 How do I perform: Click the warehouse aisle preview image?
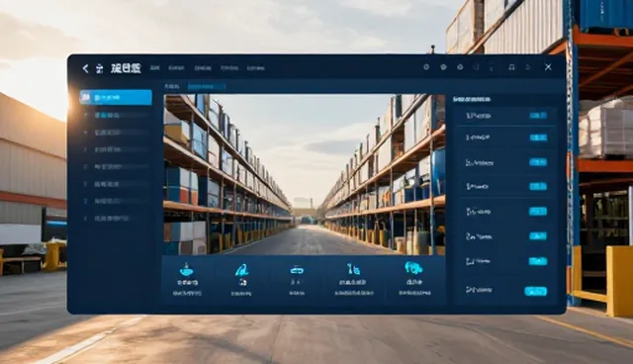pos(304,174)
